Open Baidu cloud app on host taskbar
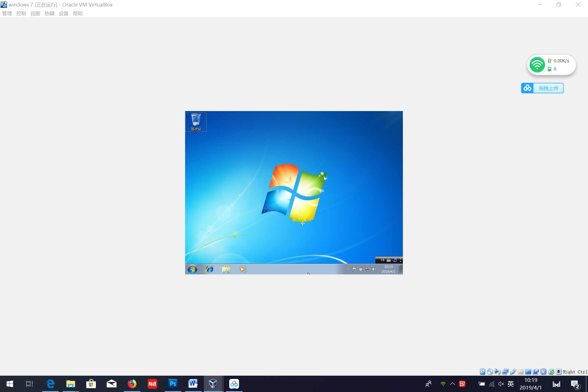 (234, 384)
